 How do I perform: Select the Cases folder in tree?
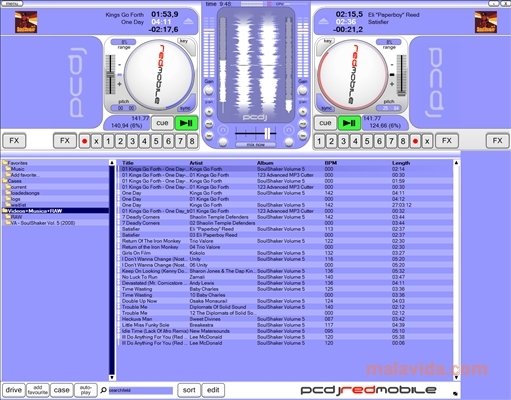[15, 181]
